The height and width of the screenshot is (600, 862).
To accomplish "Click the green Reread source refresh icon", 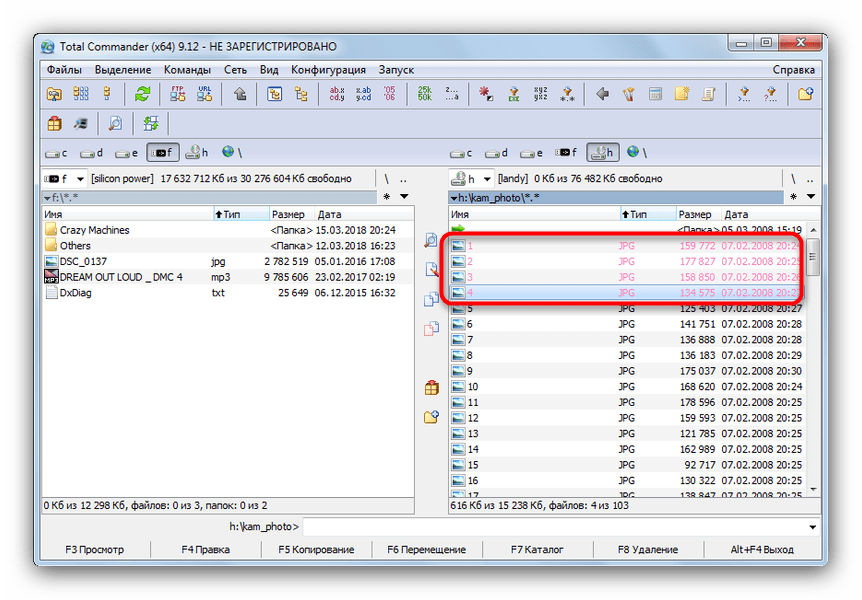I will tap(142, 94).
